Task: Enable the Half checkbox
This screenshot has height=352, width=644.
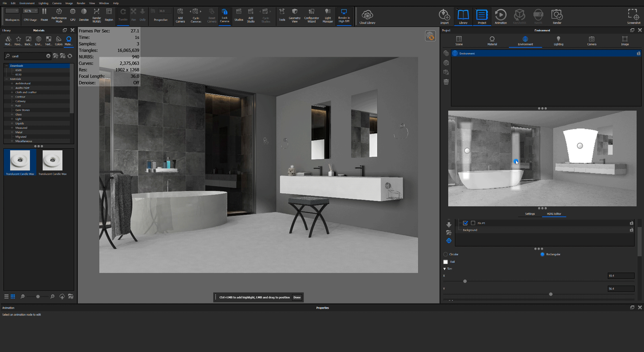Action: 446,262
